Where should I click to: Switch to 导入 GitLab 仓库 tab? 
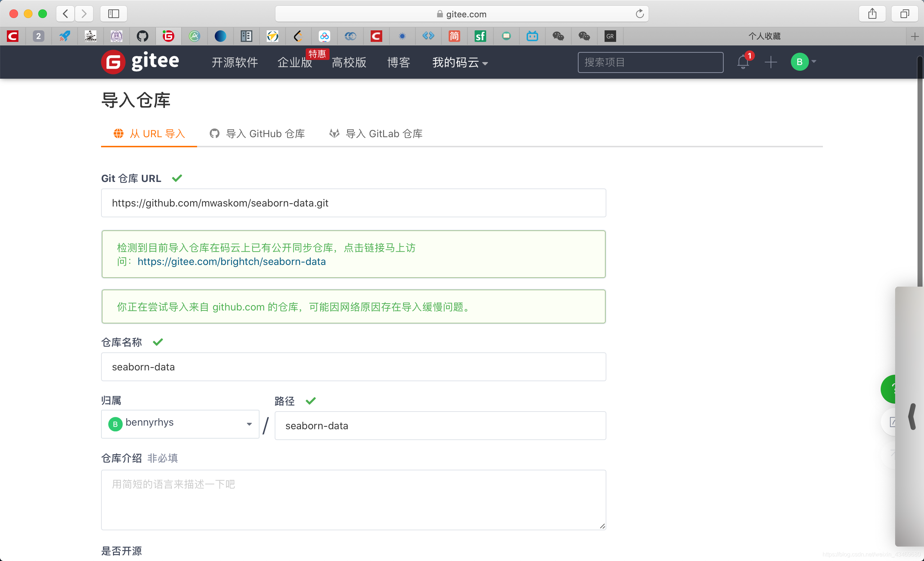[376, 134]
